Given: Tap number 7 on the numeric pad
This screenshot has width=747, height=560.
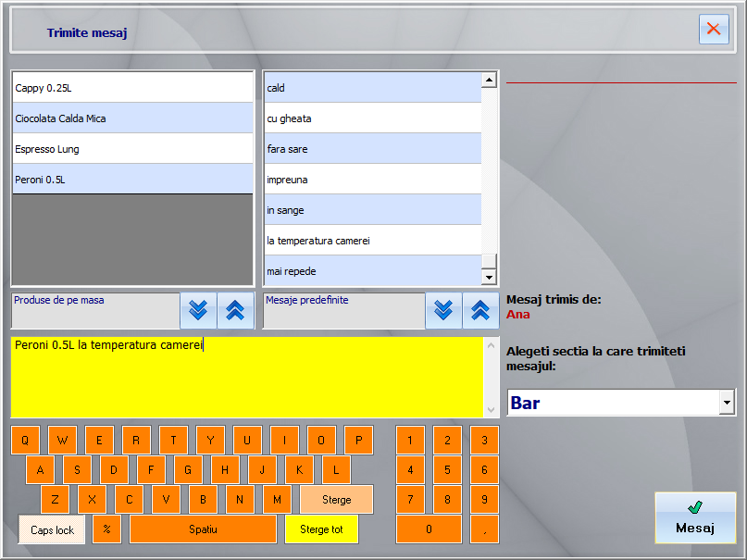Looking at the screenshot, I should pos(410,500).
